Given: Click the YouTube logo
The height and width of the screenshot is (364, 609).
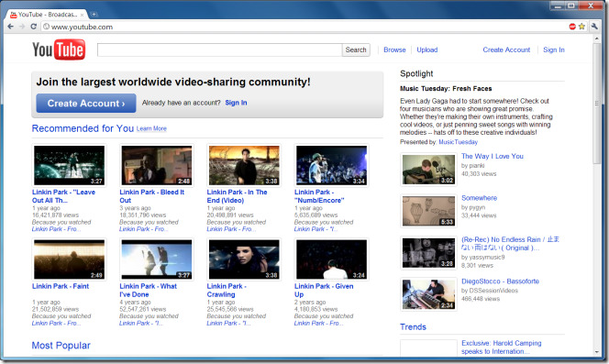Looking at the screenshot, I should [x=59, y=50].
